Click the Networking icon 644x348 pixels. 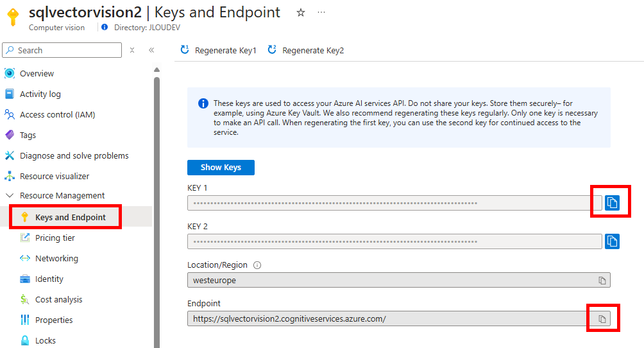(x=24, y=258)
